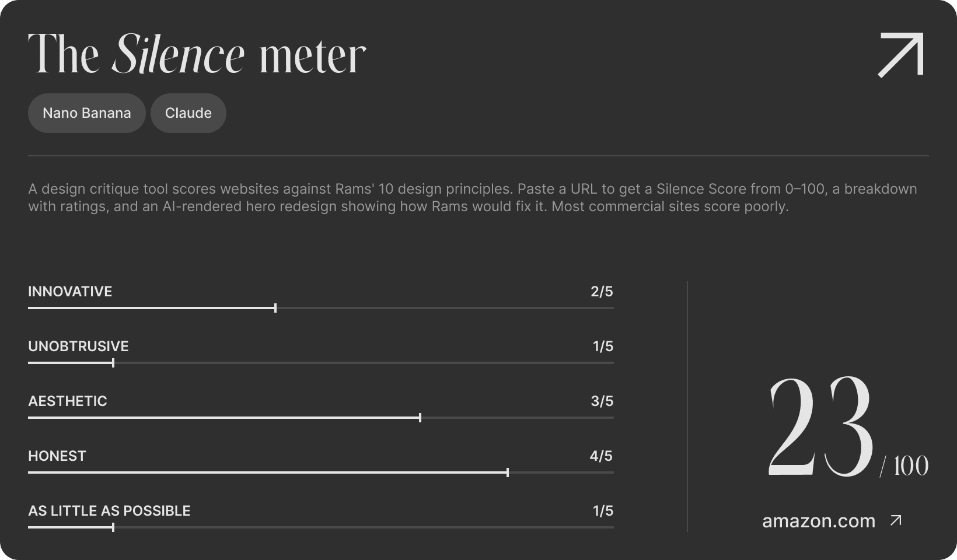Select the Nano Banana tag
Image resolution: width=957 pixels, height=560 pixels.
pyautogui.click(x=86, y=113)
